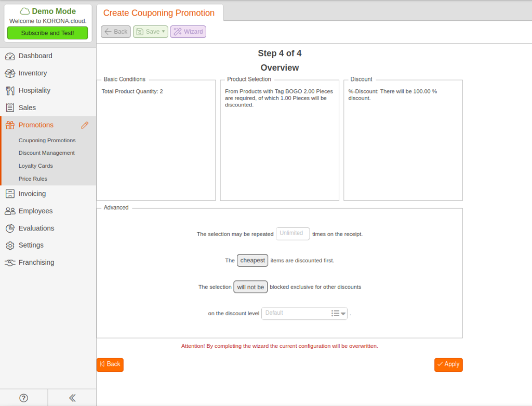The height and width of the screenshot is (406, 532).
Task: Click 'Total Product Quantity: 2' text
Action: point(132,91)
